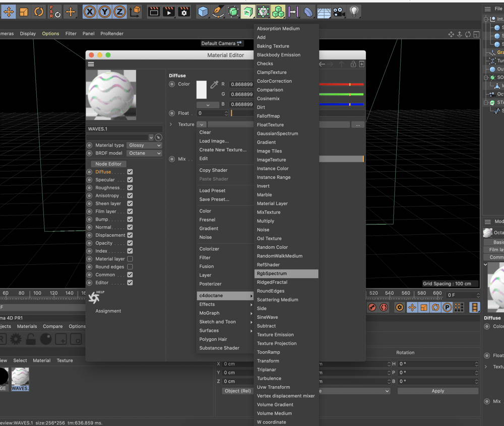504x426 pixels.
Task: Adjust the blue B color slider
Action: [341, 104]
